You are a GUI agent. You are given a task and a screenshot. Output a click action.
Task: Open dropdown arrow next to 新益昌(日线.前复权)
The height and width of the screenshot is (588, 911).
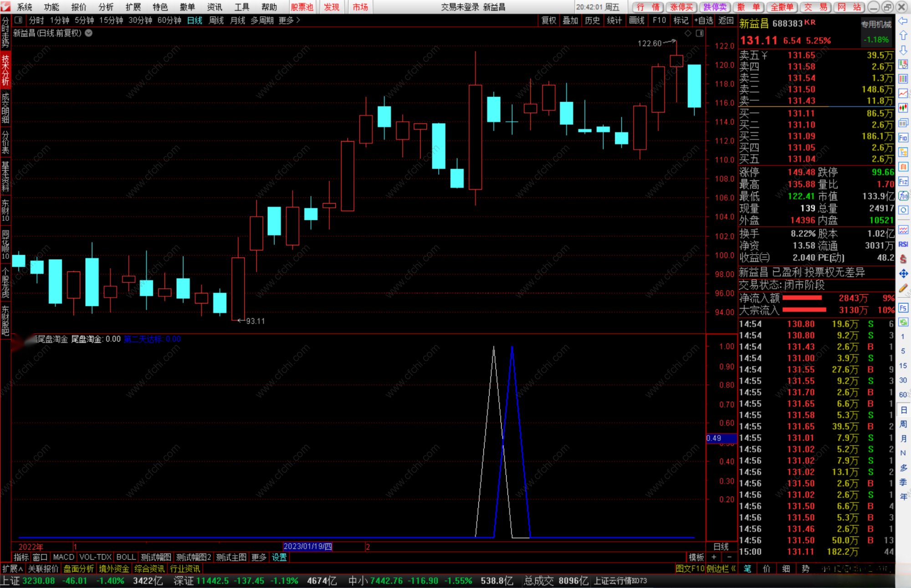pos(89,33)
